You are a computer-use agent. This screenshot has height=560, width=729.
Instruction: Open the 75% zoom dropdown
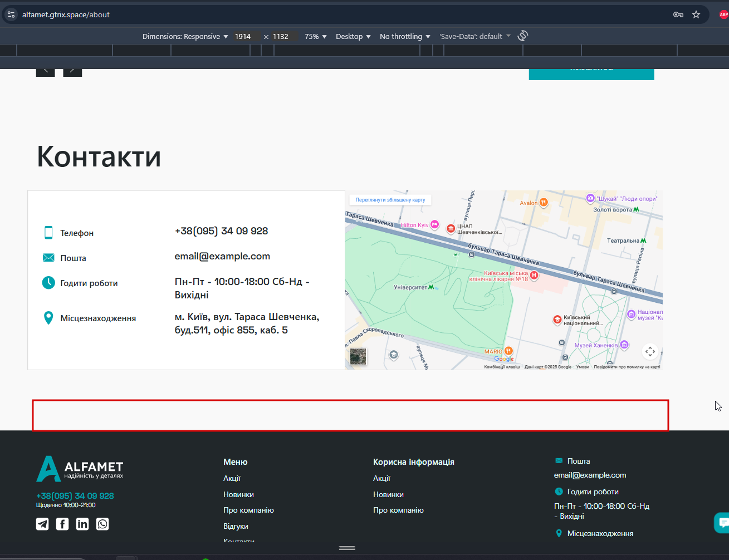pyautogui.click(x=316, y=37)
